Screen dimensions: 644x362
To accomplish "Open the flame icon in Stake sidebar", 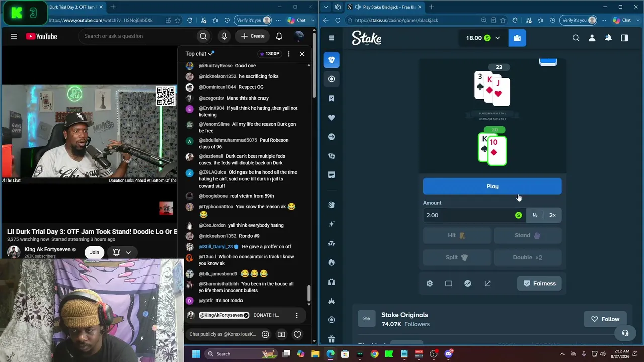I will pos(331,262).
